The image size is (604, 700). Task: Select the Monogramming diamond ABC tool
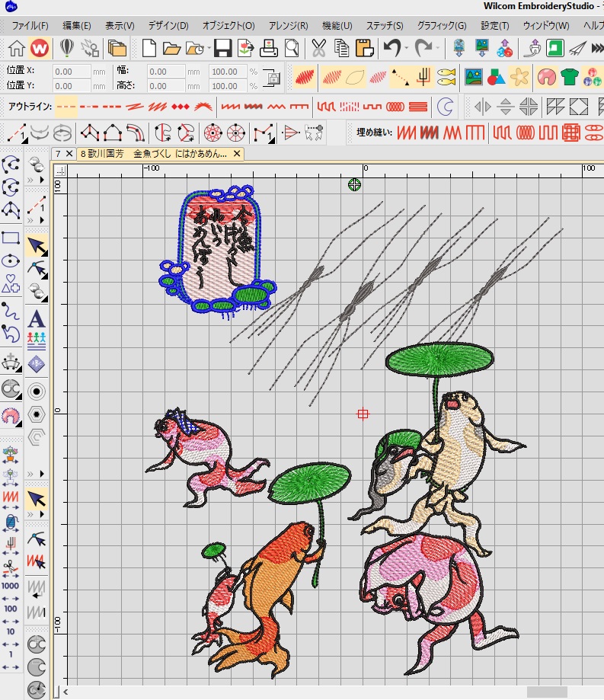(36, 364)
